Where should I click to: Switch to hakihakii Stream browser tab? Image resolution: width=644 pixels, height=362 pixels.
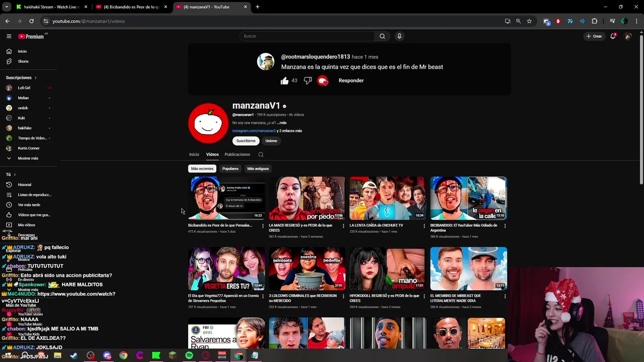pos(52,7)
